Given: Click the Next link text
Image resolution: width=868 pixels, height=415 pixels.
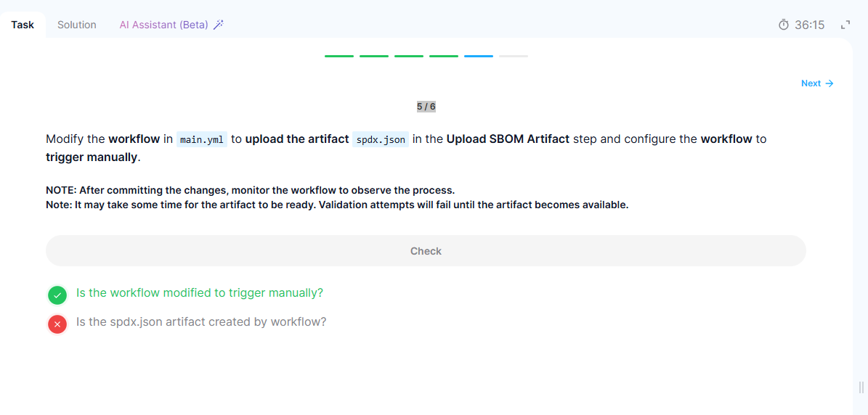Looking at the screenshot, I should point(811,83).
